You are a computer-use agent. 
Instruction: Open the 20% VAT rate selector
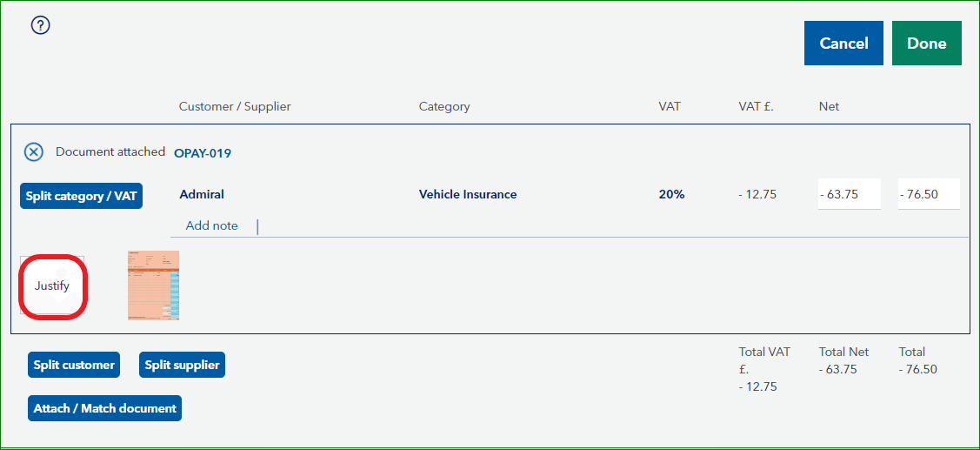click(x=671, y=195)
